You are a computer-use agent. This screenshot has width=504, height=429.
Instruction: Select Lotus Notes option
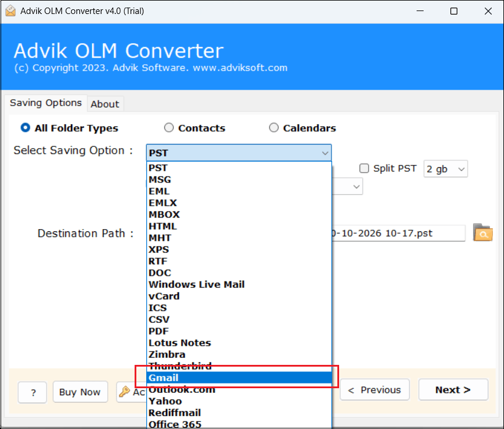239,343
